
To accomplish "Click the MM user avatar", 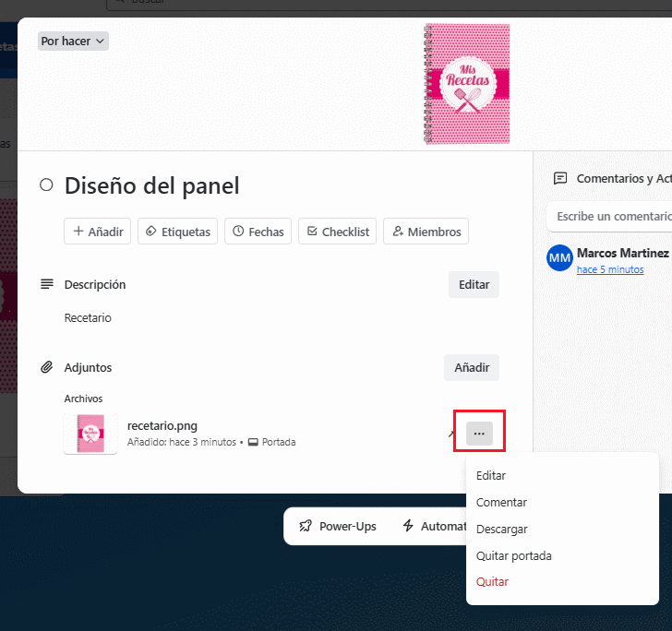I will pyautogui.click(x=559, y=258).
